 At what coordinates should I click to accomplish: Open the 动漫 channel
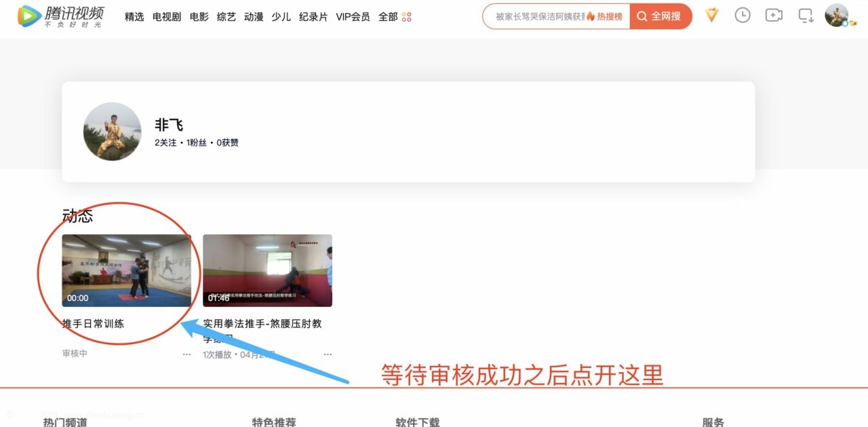pyautogui.click(x=254, y=16)
